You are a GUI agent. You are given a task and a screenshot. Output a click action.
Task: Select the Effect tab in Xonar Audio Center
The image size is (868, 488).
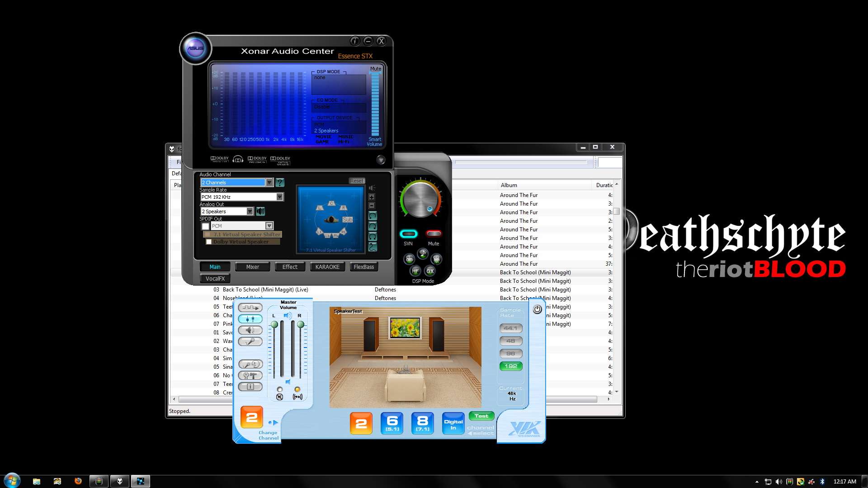pyautogui.click(x=289, y=266)
